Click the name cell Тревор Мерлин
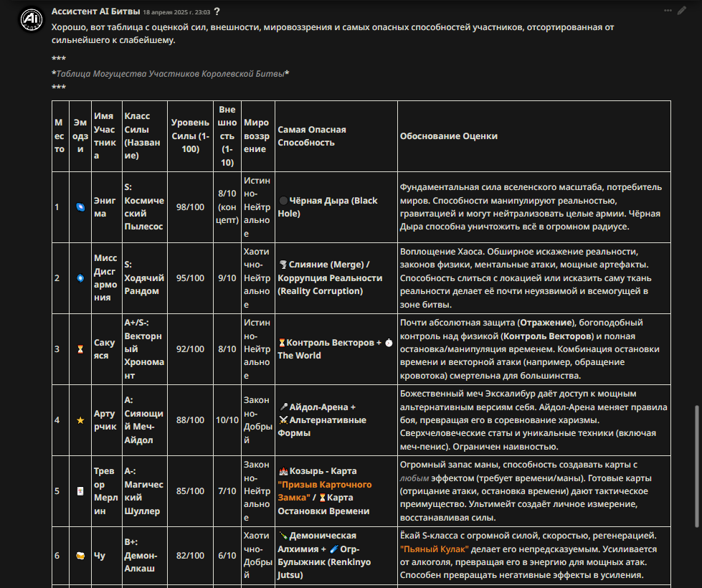 107,490
